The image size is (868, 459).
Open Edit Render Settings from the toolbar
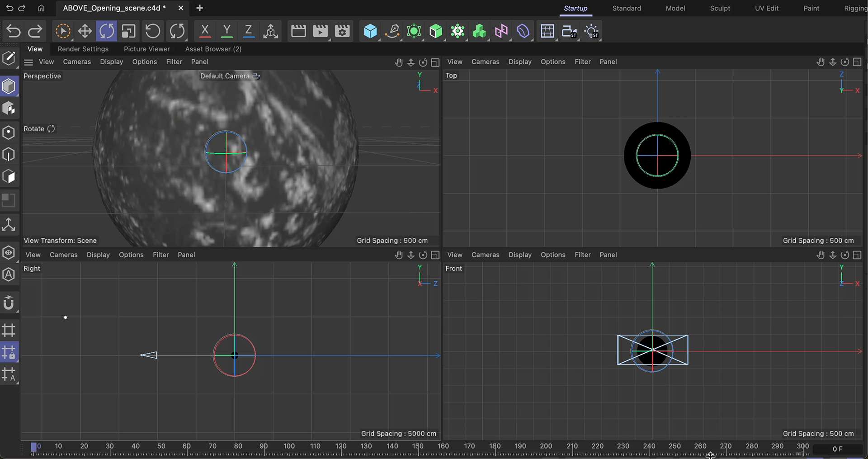(342, 31)
